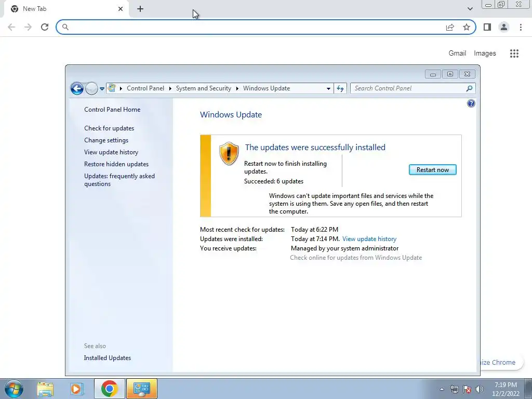Viewport: 532px width, 399px height.
Task: Open a new Chrome tab with plus
Action: 140,9
